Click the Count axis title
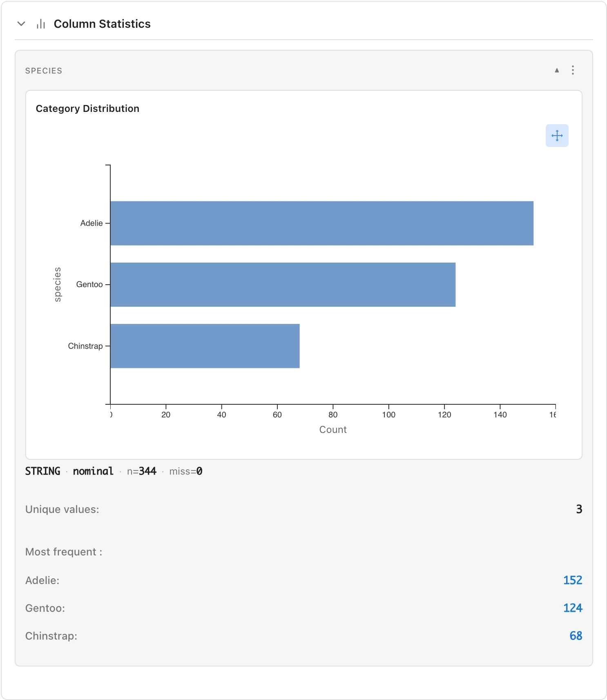 tap(333, 430)
